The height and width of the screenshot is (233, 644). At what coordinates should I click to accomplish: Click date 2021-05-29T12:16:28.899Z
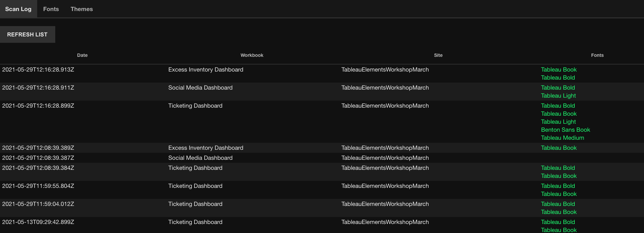[38, 106]
